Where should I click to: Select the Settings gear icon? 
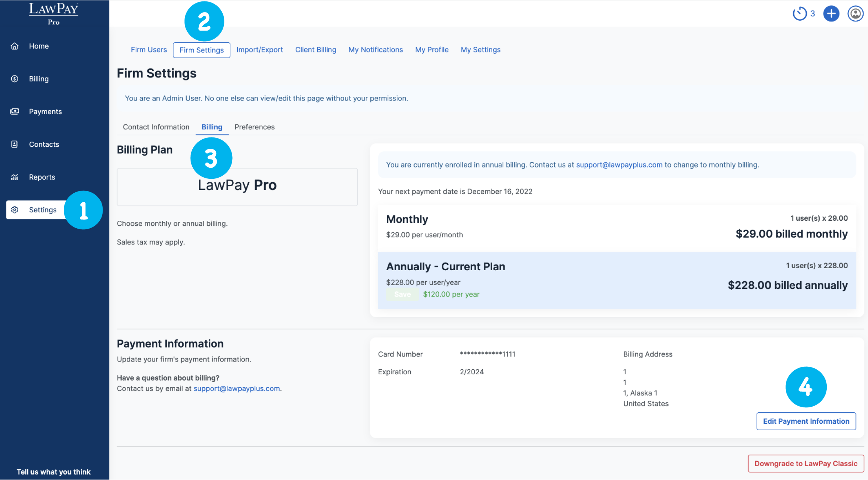point(15,210)
